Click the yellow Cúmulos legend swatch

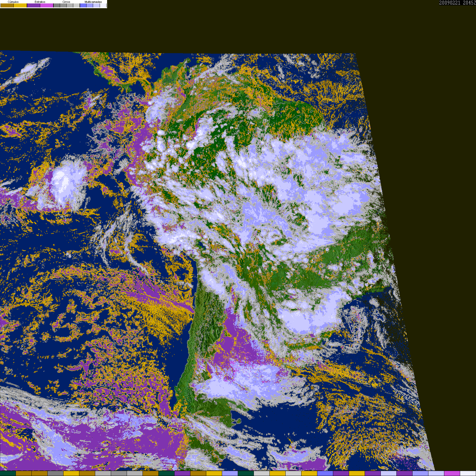point(20,5)
